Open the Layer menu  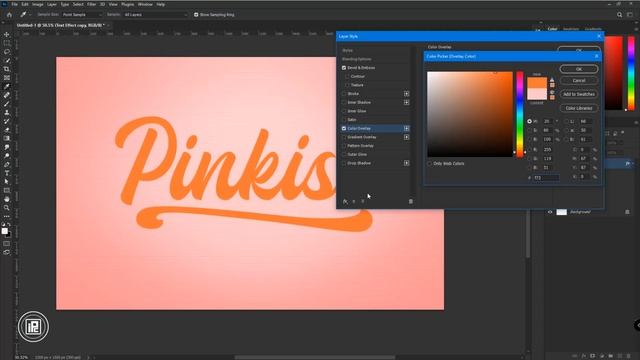coord(52,4)
